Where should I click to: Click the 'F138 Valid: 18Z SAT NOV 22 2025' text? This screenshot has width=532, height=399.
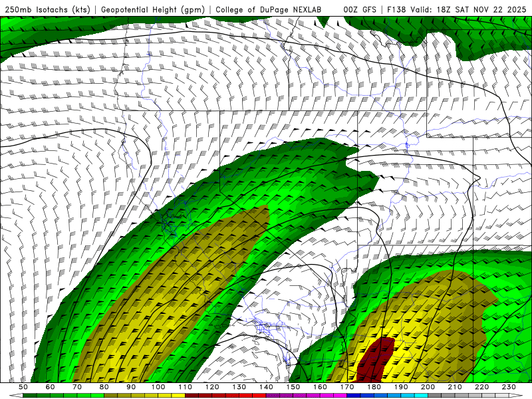[x=457, y=9]
